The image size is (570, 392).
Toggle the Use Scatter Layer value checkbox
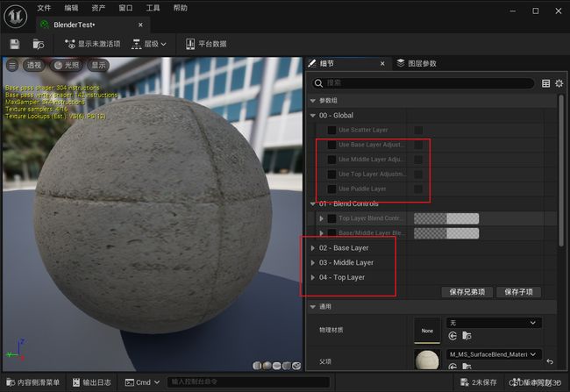tap(418, 130)
